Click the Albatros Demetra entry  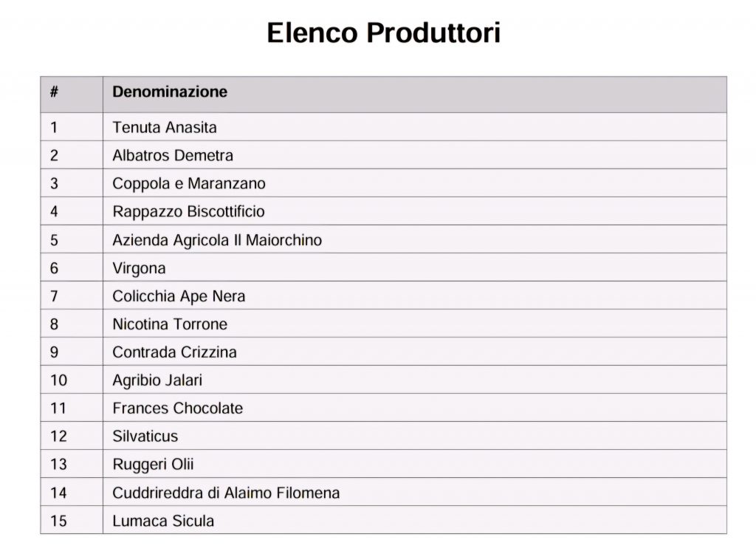(173, 155)
